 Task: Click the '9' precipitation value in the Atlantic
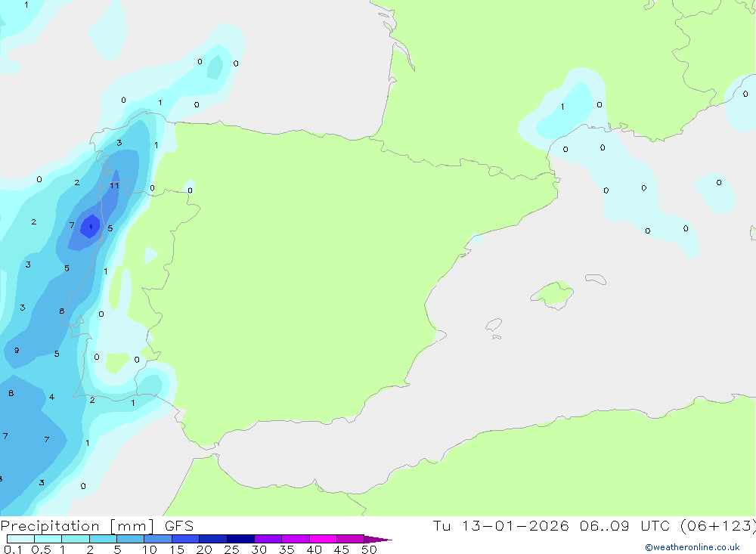click(x=17, y=351)
